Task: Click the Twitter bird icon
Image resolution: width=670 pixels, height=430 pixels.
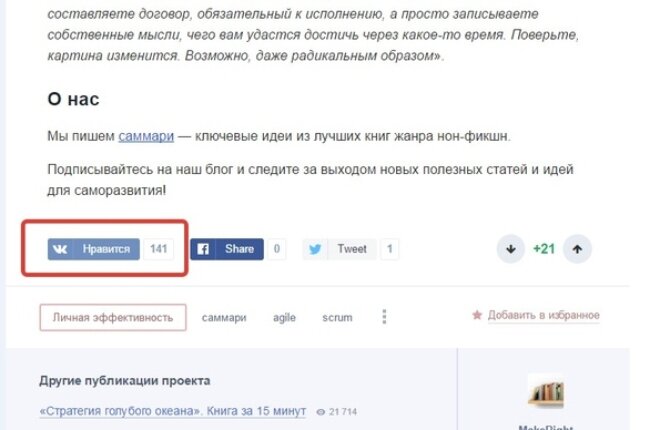Action: click(315, 249)
